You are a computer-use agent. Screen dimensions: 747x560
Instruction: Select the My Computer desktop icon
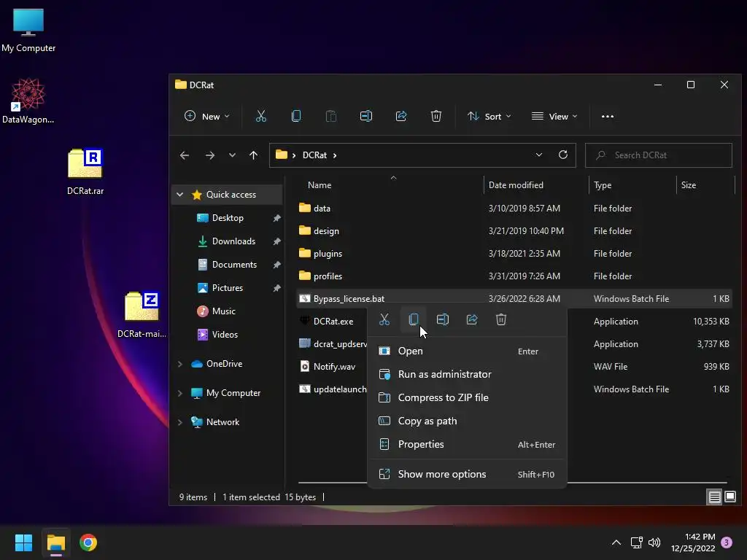point(28,31)
